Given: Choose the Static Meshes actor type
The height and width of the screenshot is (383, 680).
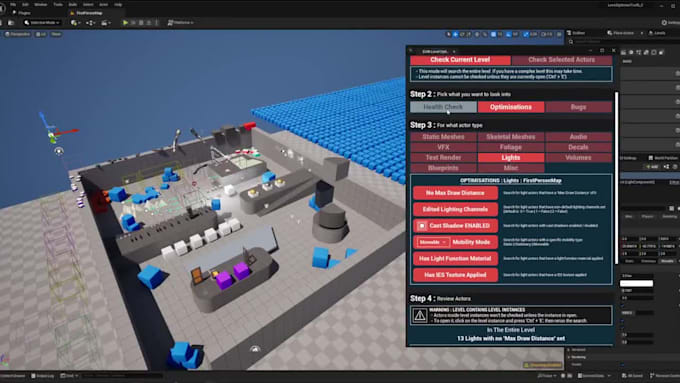Looking at the screenshot, I should 443,137.
